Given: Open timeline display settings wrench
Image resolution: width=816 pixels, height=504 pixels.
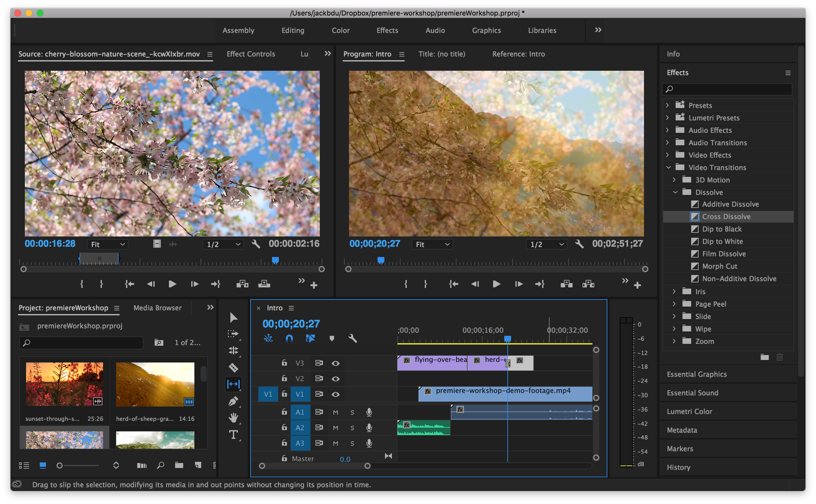Looking at the screenshot, I should (352, 339).
